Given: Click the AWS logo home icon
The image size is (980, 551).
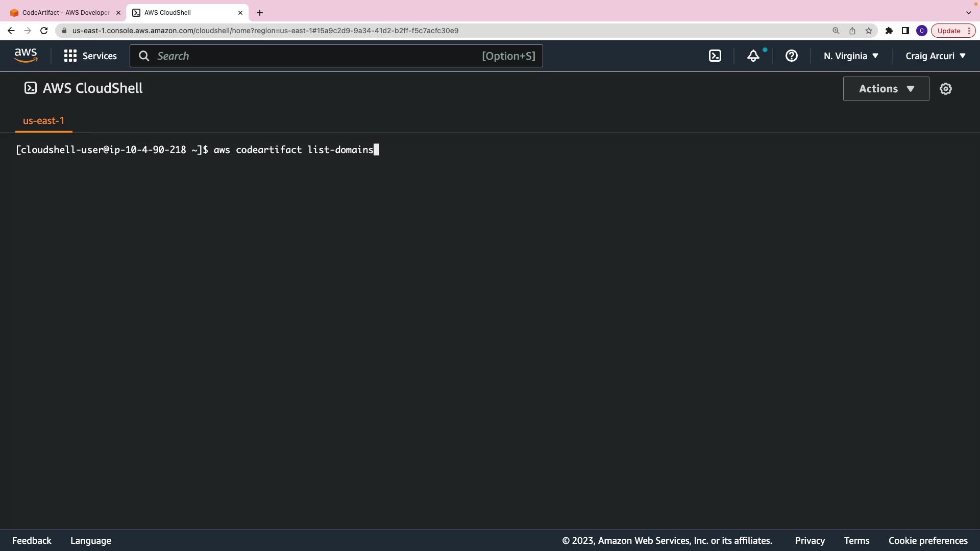Looking at the screenshot, I should point(26,56).
